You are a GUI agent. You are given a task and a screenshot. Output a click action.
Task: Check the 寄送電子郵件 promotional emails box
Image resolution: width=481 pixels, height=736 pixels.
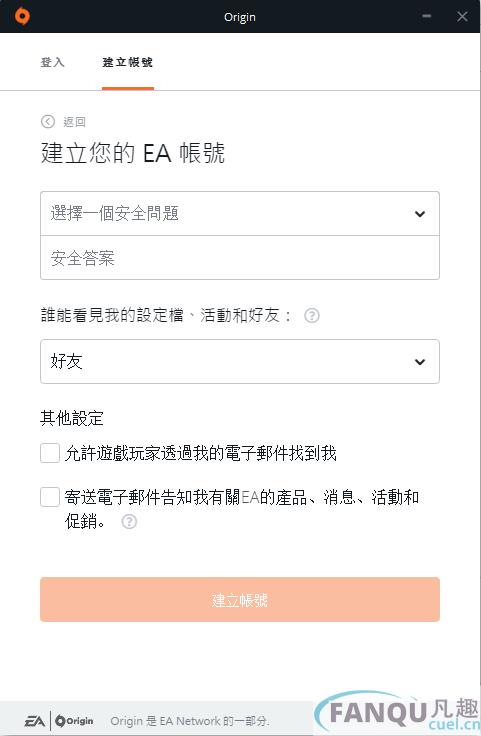coord(50,497)
